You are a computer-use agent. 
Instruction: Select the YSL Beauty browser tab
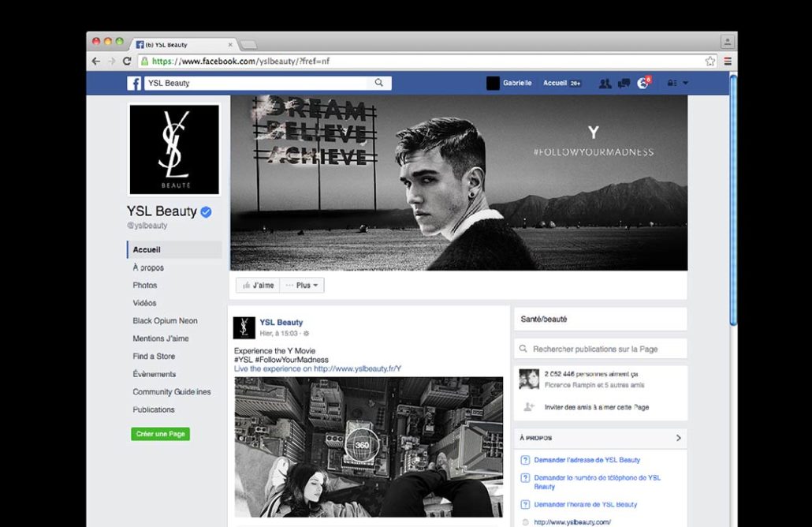coord(184,44)
